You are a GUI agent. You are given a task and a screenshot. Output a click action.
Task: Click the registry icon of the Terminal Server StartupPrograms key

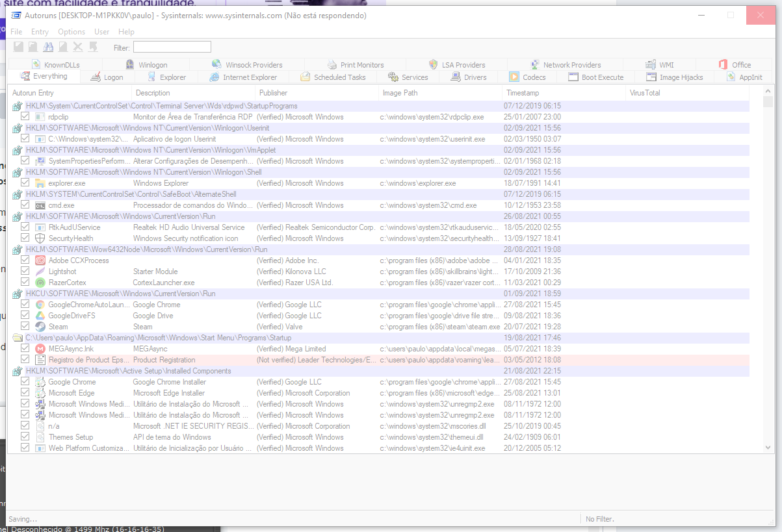[x=18, y=106]
